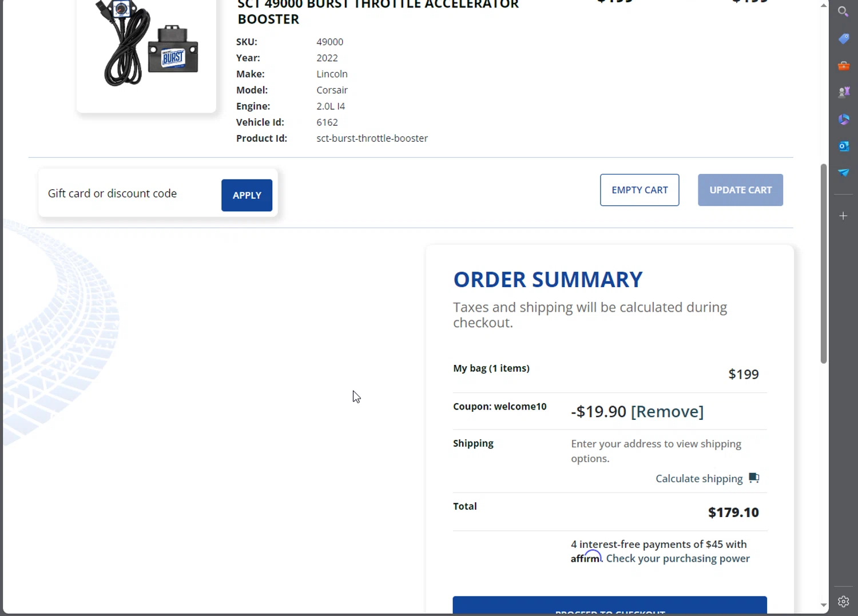This screenshot has width=858, height=616.
Task: Click the Proceed to Checkout button
Action: 610,606
